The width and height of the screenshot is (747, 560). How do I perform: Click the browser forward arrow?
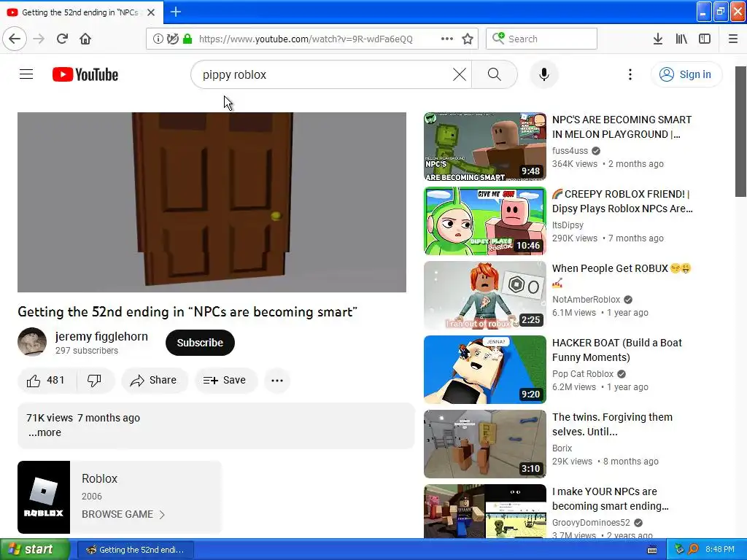(x=39, y=39)
